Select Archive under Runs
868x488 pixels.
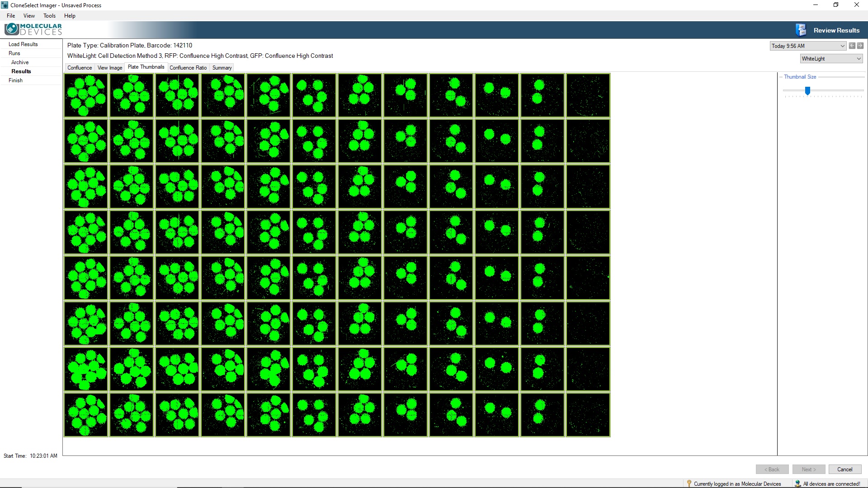[20, 62]
